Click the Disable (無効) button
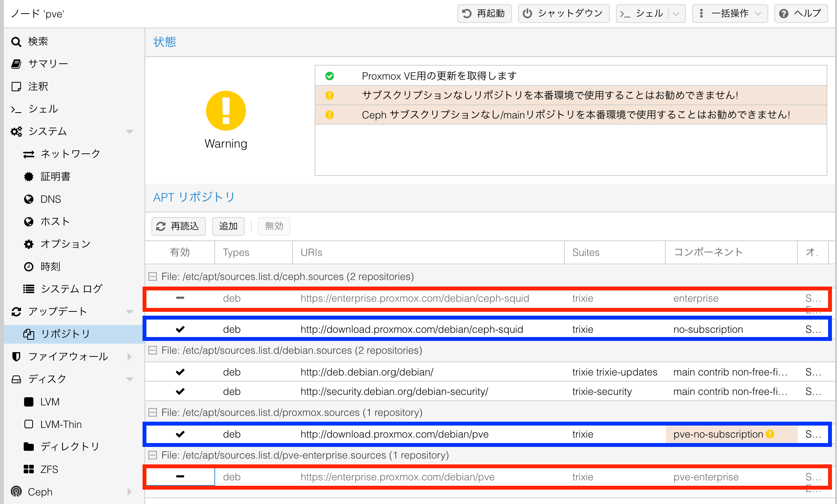The height and width of the screenshot is (504, 837). pos(274,226)
